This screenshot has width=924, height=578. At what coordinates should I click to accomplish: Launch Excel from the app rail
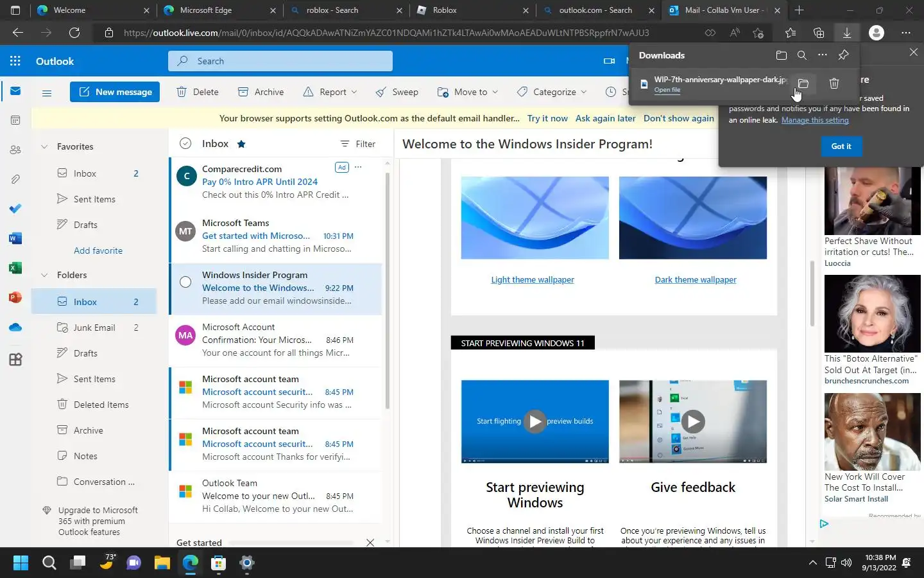[15, 268]
